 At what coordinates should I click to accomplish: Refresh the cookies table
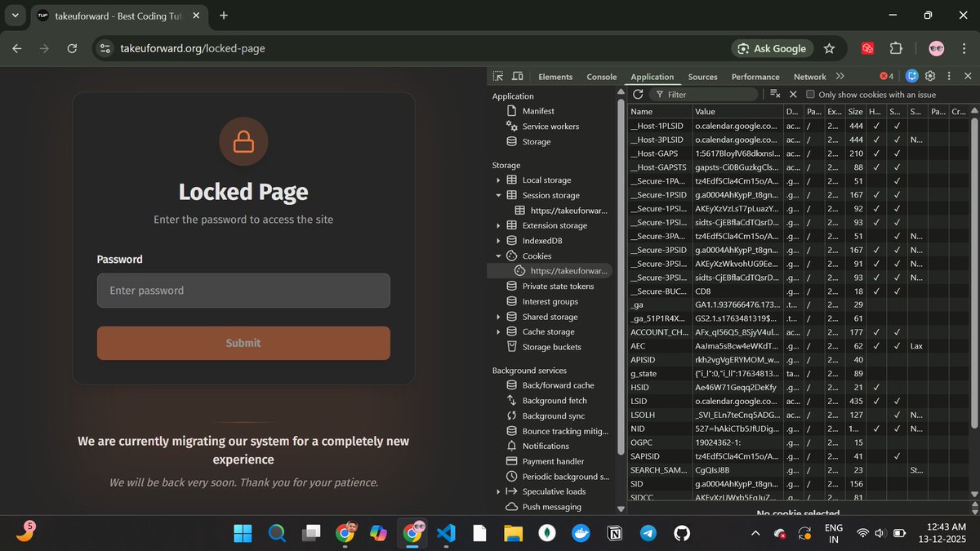pyautogui.click(x=639, y=95)
